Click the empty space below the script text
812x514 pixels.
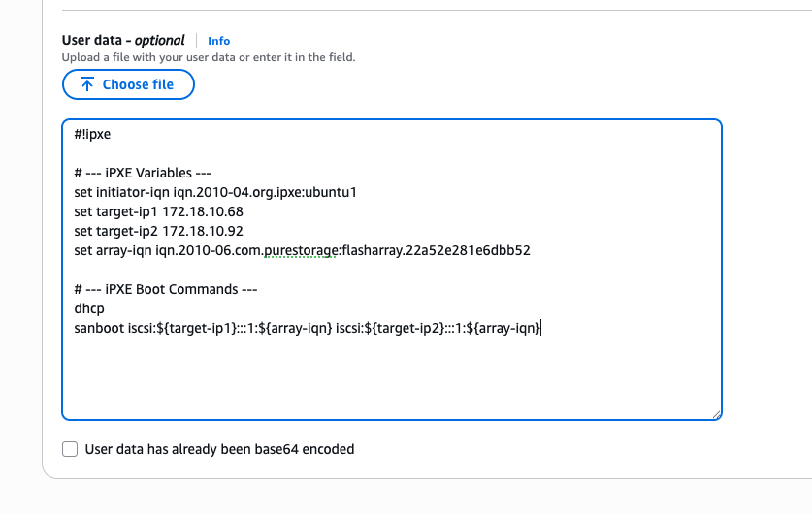tap(388, 378)
